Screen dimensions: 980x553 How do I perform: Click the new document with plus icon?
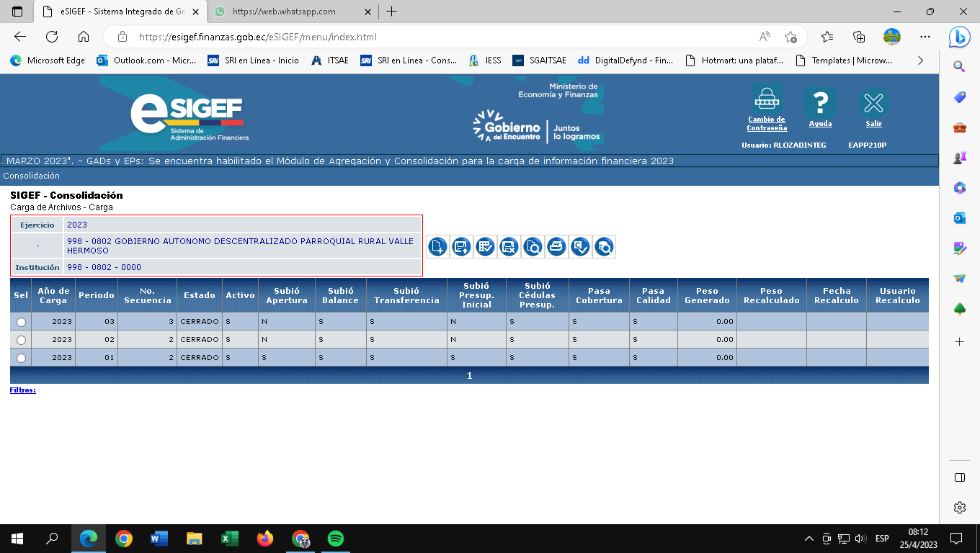click(437, 247)
